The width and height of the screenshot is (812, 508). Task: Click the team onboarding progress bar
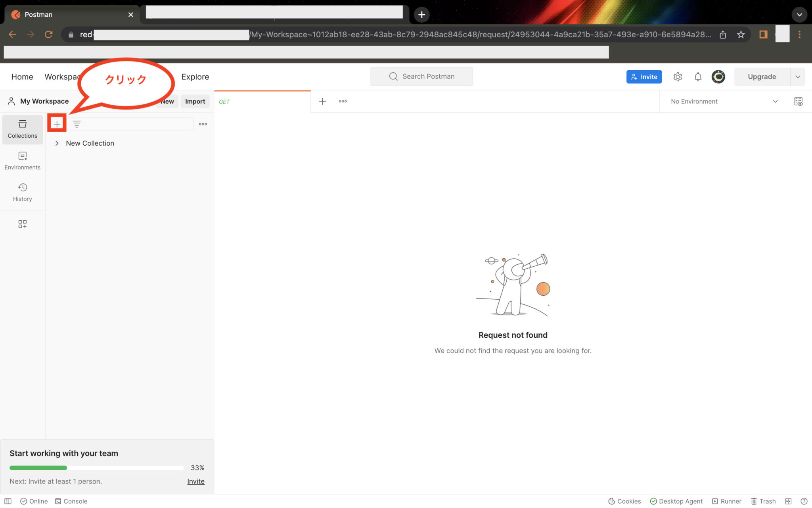[x=96, y=468]
